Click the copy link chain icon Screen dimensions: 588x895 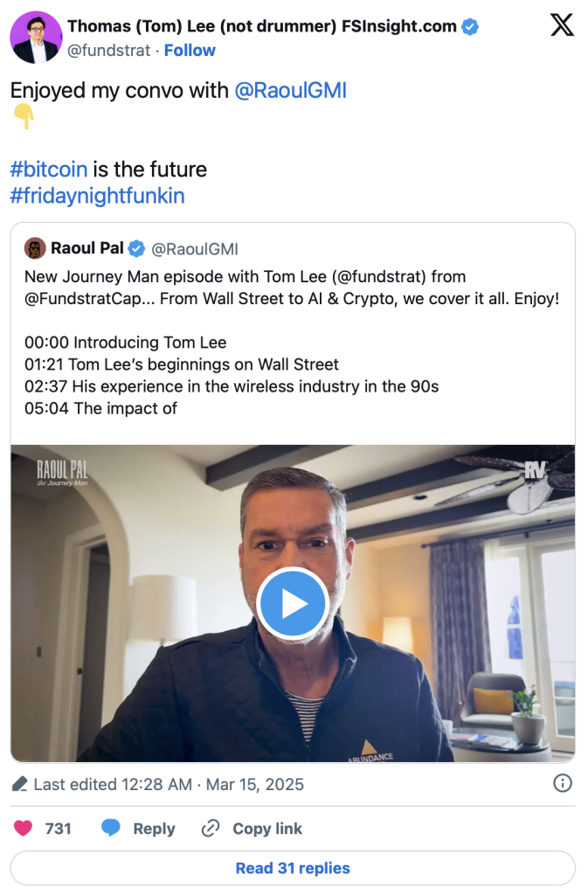pyautogui.click(x=211, y=829)
